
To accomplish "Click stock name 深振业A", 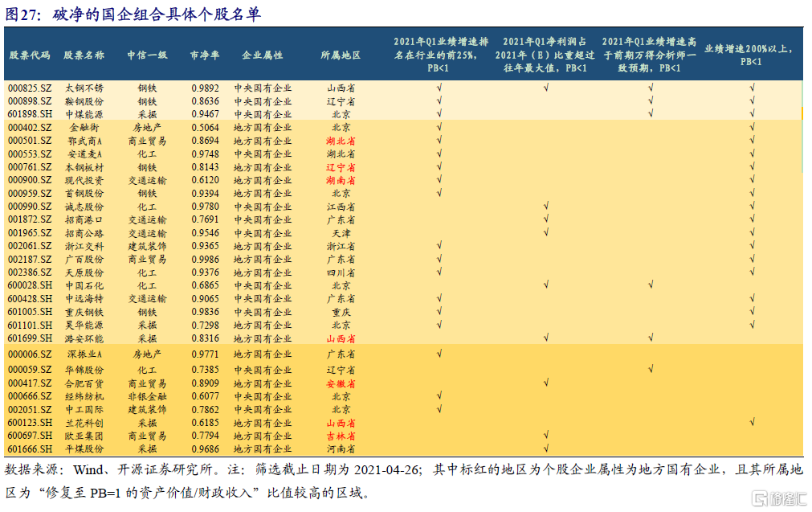I will click(x=84, y=354).
